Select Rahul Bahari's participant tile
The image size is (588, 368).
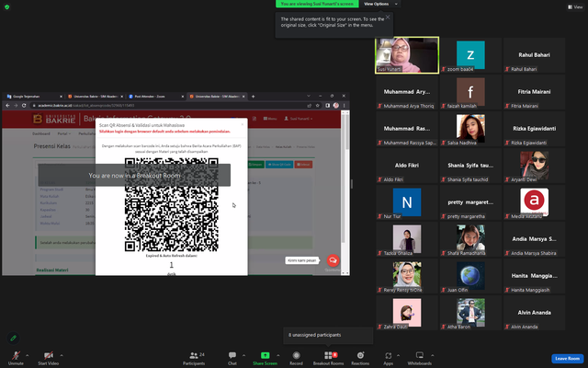pos(534,55)
